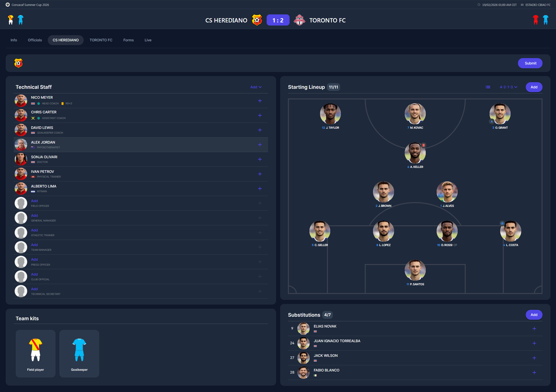Click plus icon next to Nico Meyer
The height and width of the screenshot is (392, 556).
click(x=260, y=101)
